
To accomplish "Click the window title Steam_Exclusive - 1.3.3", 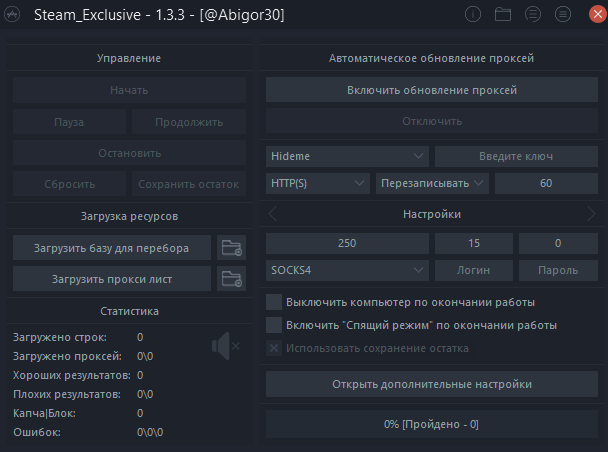I will (x=109, y=15).
